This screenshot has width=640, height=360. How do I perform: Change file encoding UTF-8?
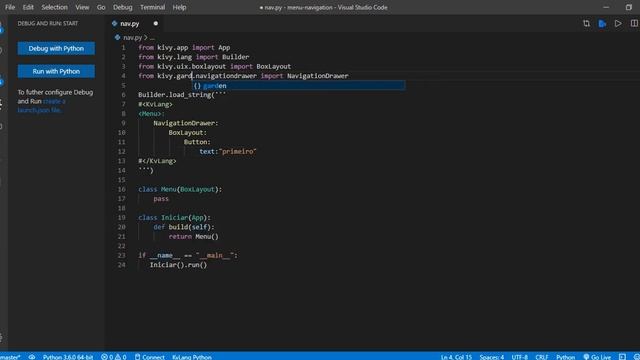[520, 357]
